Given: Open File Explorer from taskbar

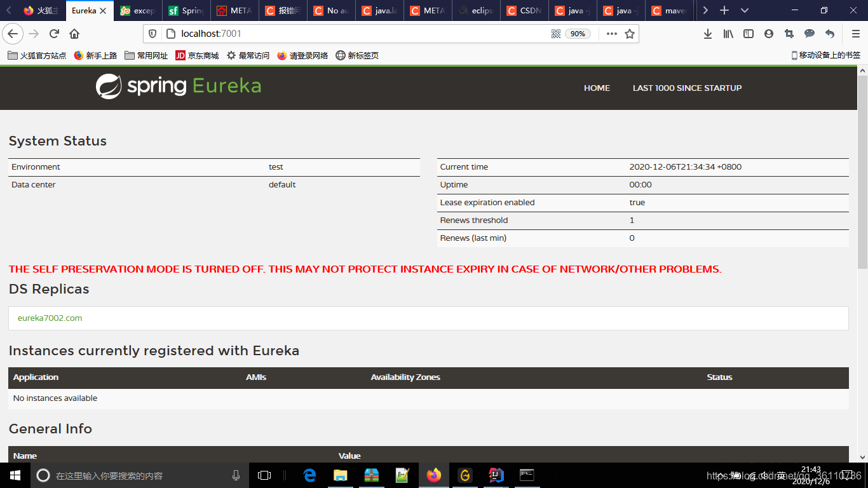Looking at the screenshot, I should coord(341,475).
